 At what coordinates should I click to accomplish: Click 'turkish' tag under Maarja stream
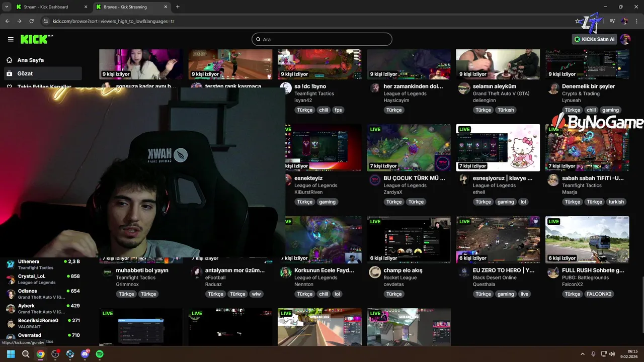coord(616,202)
